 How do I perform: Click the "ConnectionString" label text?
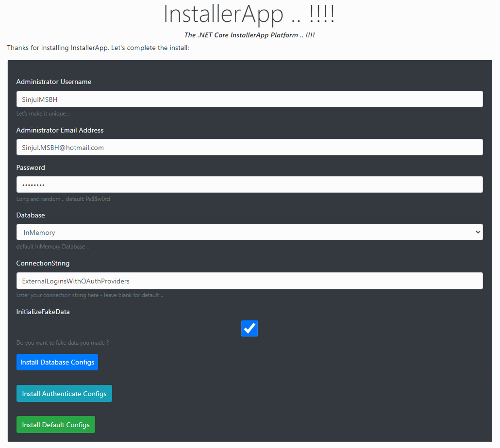click(43, 264)
